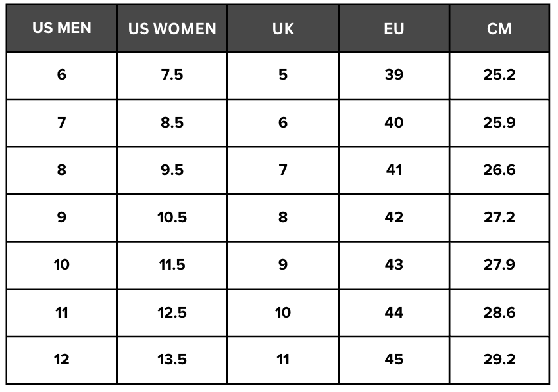Select EU size 39 cell
The width and height of the screenshot is (558, 392).
394,76
